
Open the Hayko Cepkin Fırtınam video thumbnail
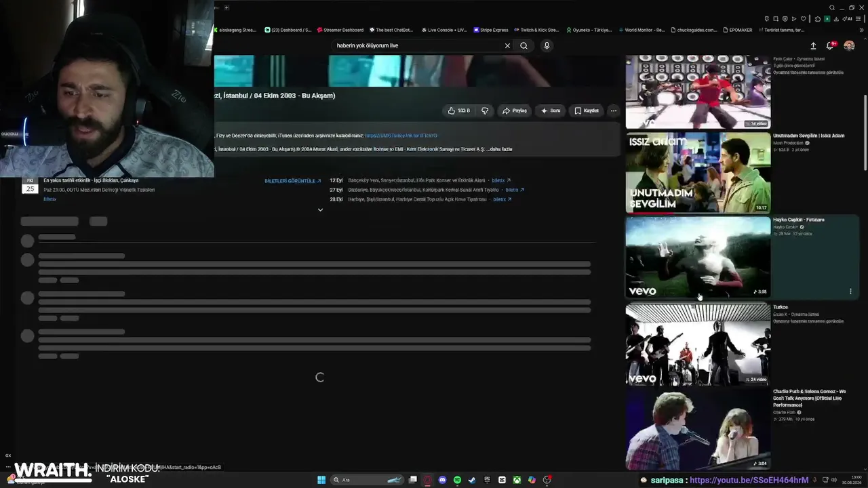tap(698, 257)
